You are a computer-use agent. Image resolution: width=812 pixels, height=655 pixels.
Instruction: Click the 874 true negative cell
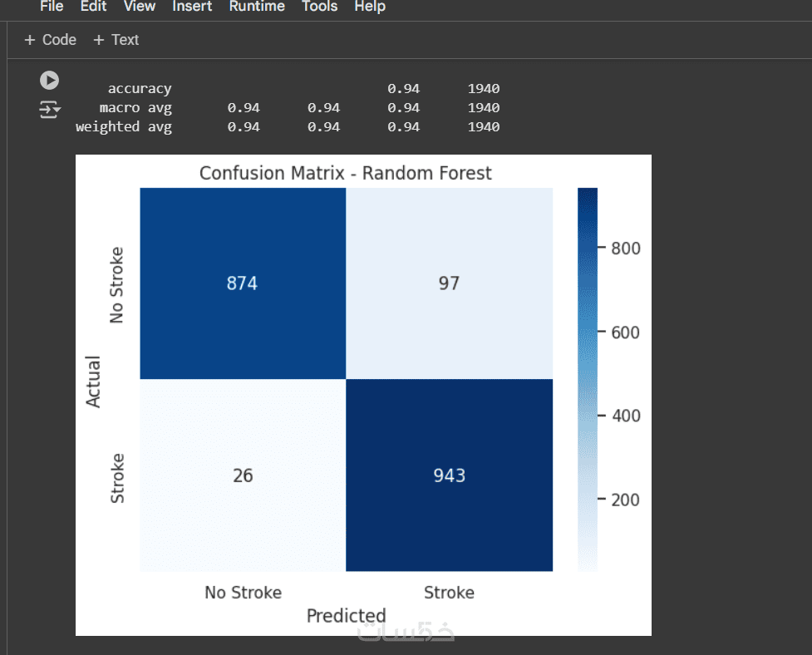click(x=242, y=283)
